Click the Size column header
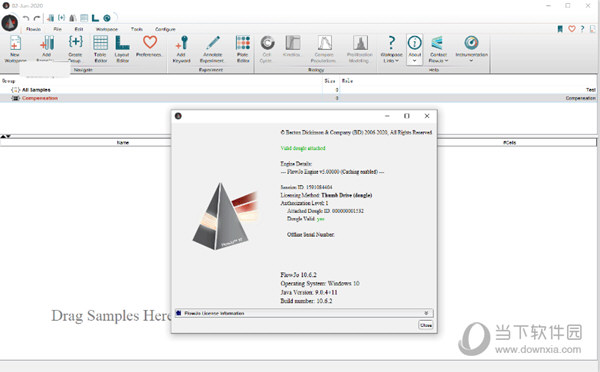600x372 pixels. 330,81
